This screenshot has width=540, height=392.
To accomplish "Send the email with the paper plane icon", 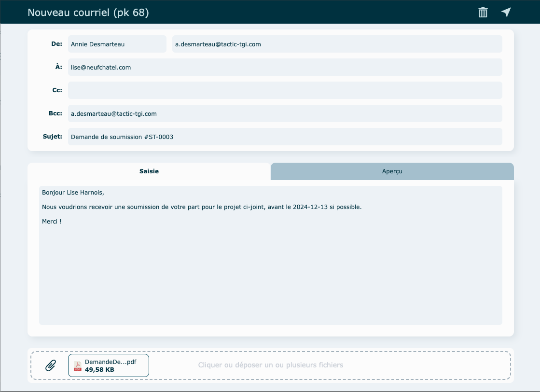I will (506, 13).
